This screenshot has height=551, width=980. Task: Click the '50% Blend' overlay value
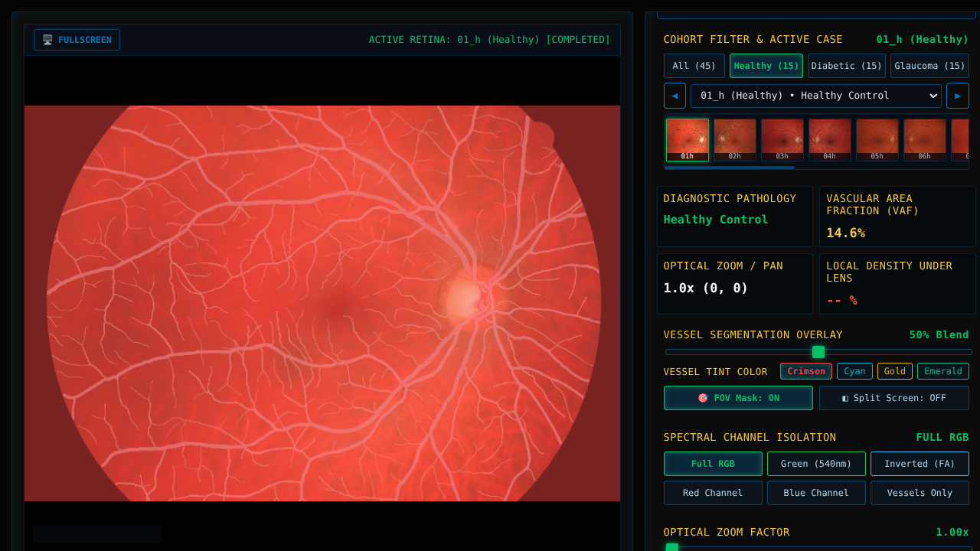click(x=939, y=335)
